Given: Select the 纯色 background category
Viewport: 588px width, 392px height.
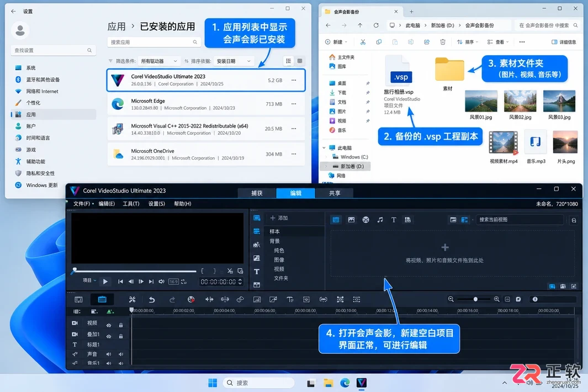Looking at the screenshot, I should pyautogui.click(x=279, y=250).
